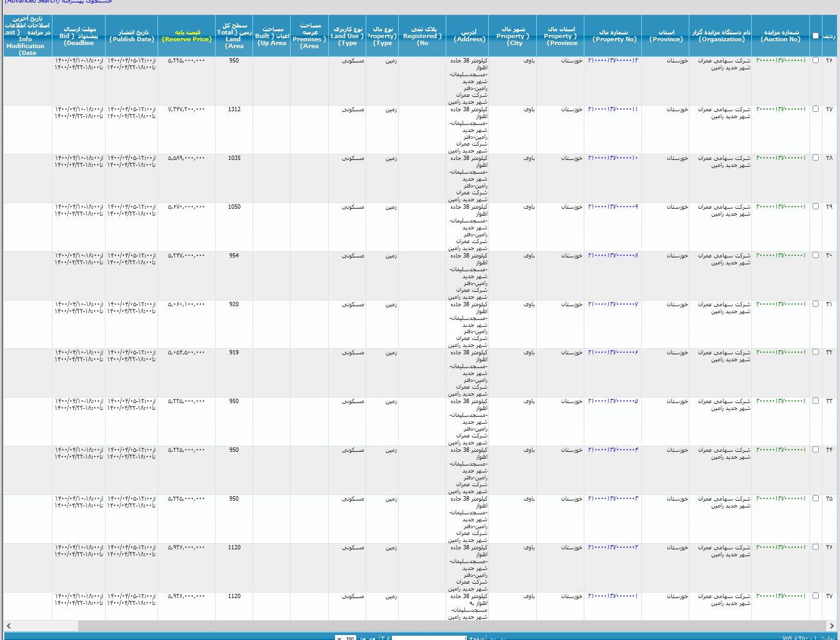
Task: Sort by the Total Land Area column header
Action: pos(234,36)
